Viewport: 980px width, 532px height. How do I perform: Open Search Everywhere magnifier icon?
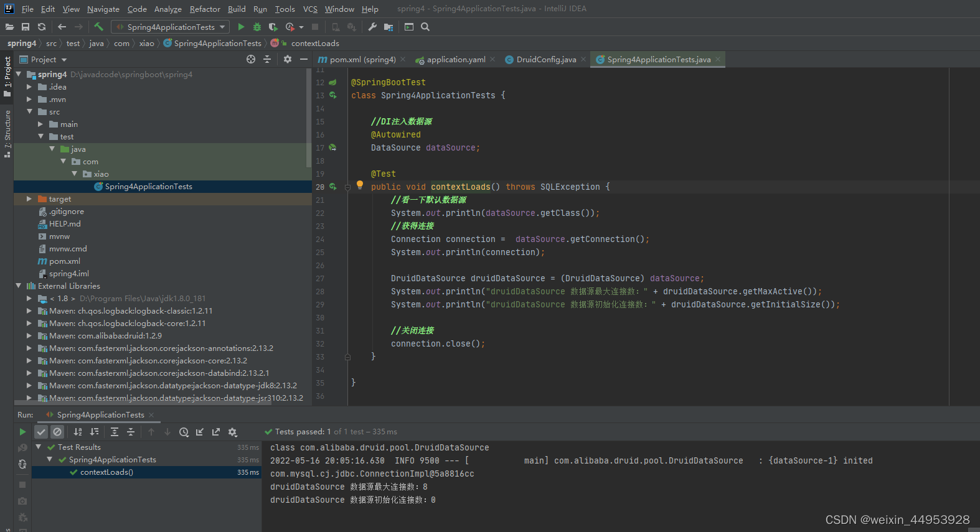pos(425,27)
